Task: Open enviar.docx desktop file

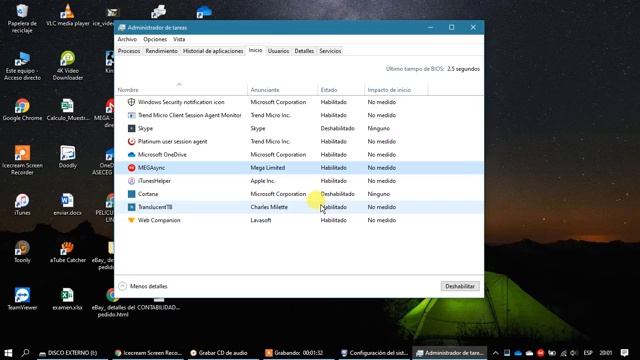Action: [x=67, y=204]
